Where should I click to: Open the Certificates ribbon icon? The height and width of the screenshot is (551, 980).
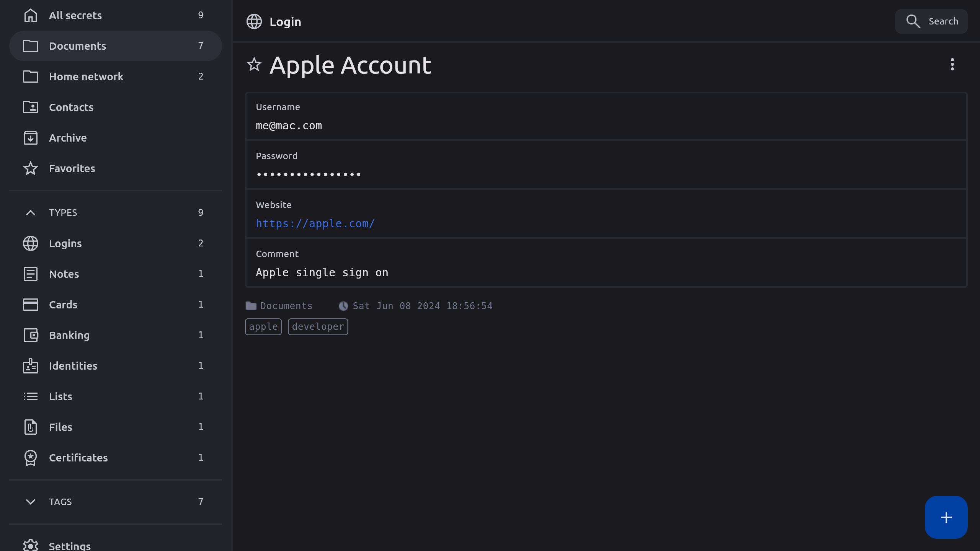(x=31, y=458)
